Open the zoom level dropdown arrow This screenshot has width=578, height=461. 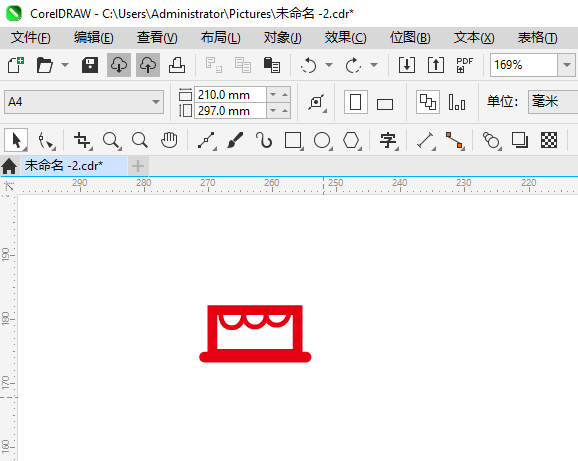[567, 65]
